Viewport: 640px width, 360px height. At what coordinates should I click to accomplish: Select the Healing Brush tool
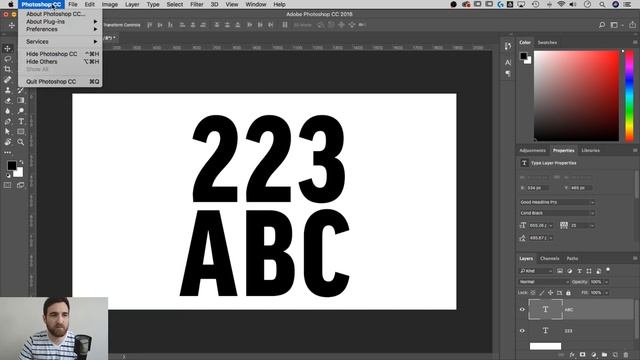point(8,80)
